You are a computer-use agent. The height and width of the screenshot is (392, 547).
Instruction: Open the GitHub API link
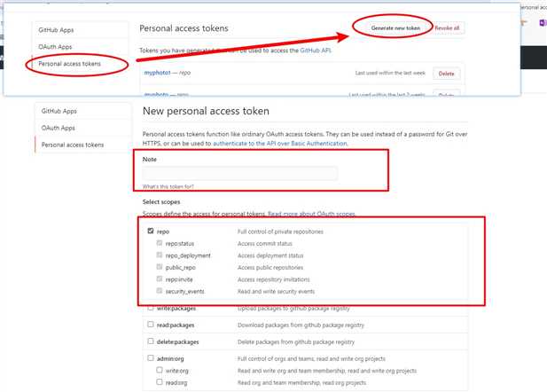pos(316,51)
